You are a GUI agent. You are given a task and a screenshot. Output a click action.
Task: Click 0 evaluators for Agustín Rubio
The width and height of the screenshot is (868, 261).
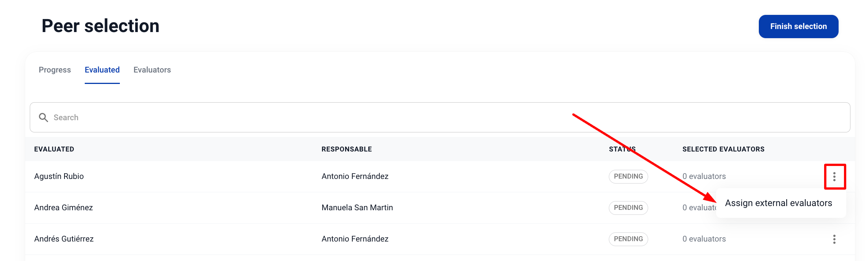click(x=704, y=176)
